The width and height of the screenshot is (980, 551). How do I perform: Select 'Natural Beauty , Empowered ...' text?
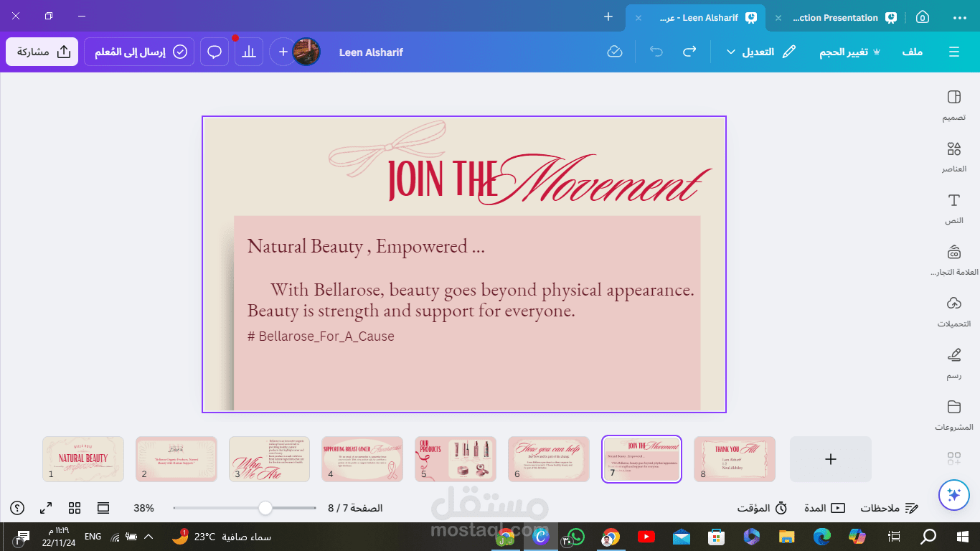366,246
